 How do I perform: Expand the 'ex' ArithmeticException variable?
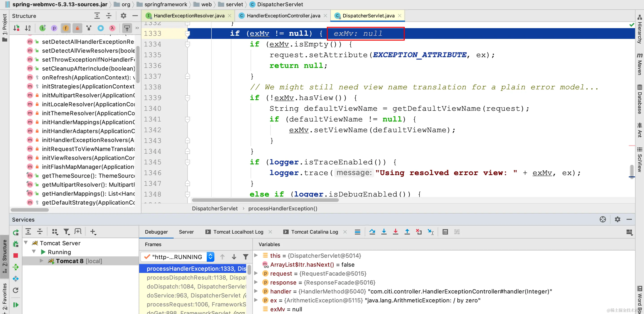coord(256,300)
